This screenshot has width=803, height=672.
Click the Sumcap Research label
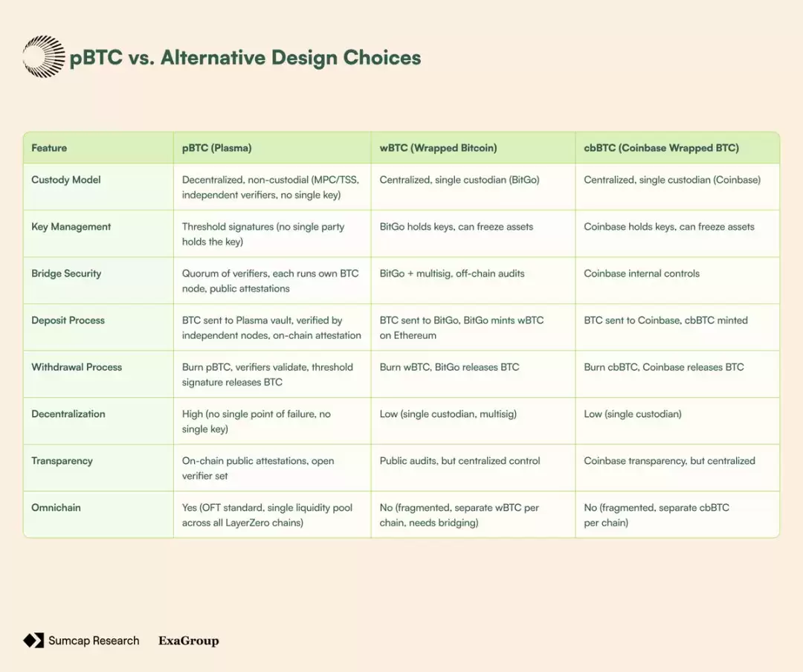94,640
